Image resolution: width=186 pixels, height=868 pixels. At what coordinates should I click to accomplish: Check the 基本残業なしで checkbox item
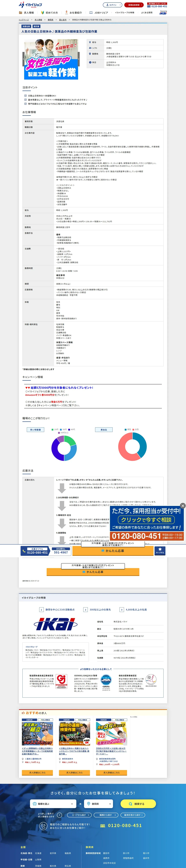(x=25, y=100)
